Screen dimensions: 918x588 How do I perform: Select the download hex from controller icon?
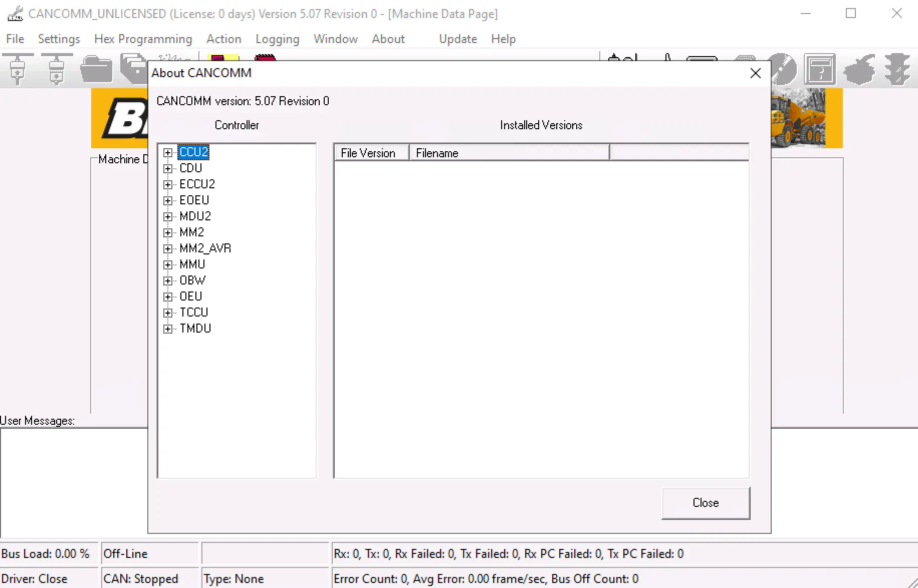pyautogui.click(x=56, y=69)
